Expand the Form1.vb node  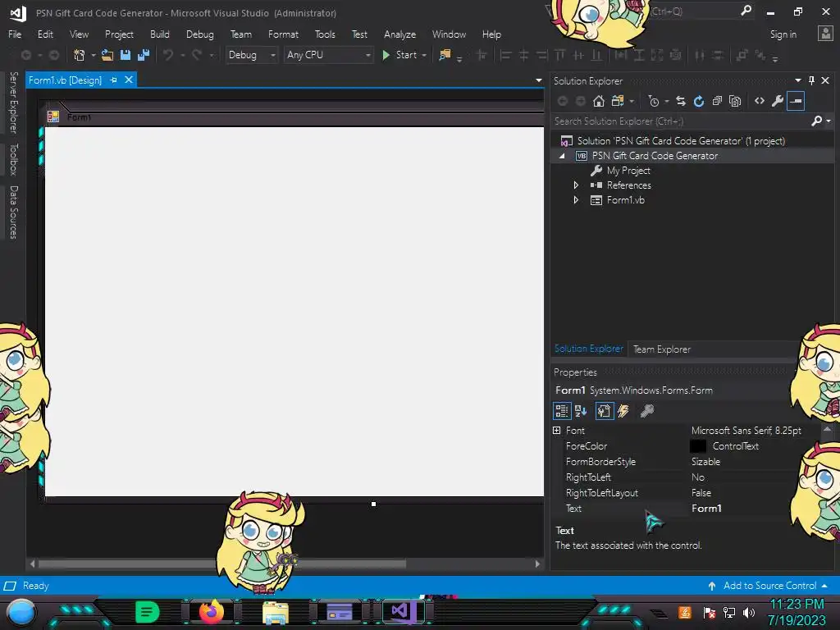576,200
